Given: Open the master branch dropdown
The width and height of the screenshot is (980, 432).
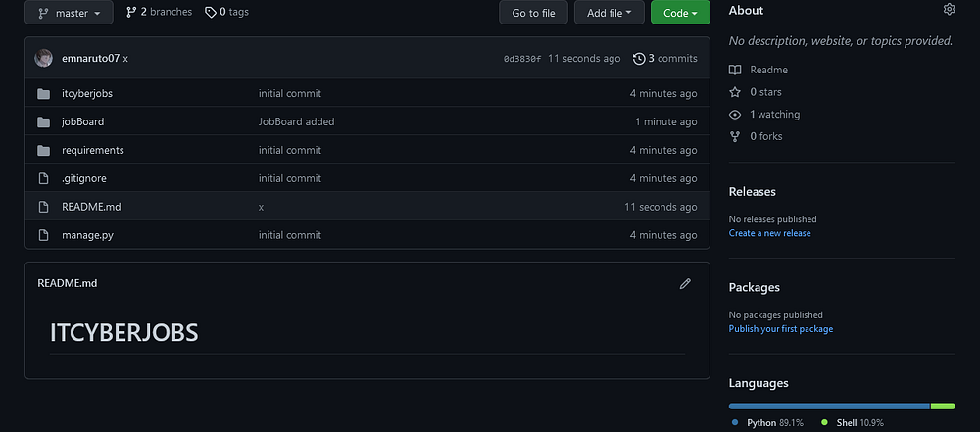Looking at the screenshot, I should coord(69,13).
